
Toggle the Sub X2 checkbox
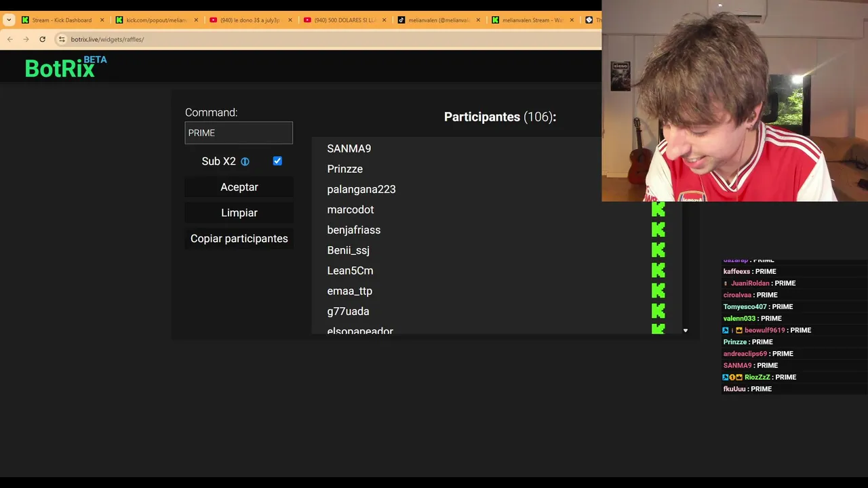pos(277,161)
